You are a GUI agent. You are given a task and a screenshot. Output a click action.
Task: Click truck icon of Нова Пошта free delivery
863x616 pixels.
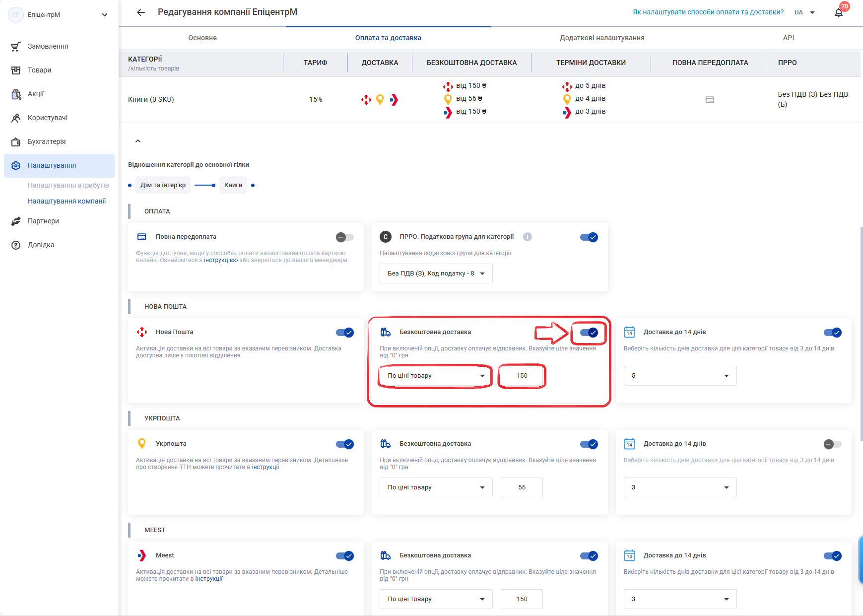coord(386,332)
